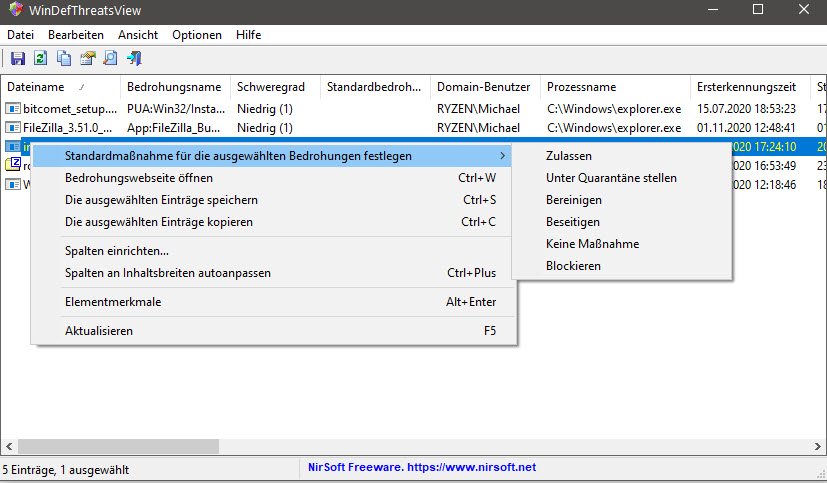Open Spalten einrichten... from context menu

[x=274, y=251]
